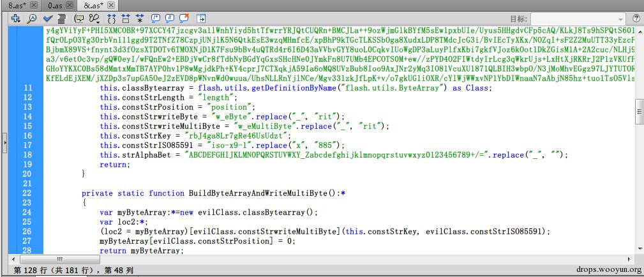Click the strAlphaBet alphabet string
This screenshot has width=644, height=277.
[x=337, y=155]
